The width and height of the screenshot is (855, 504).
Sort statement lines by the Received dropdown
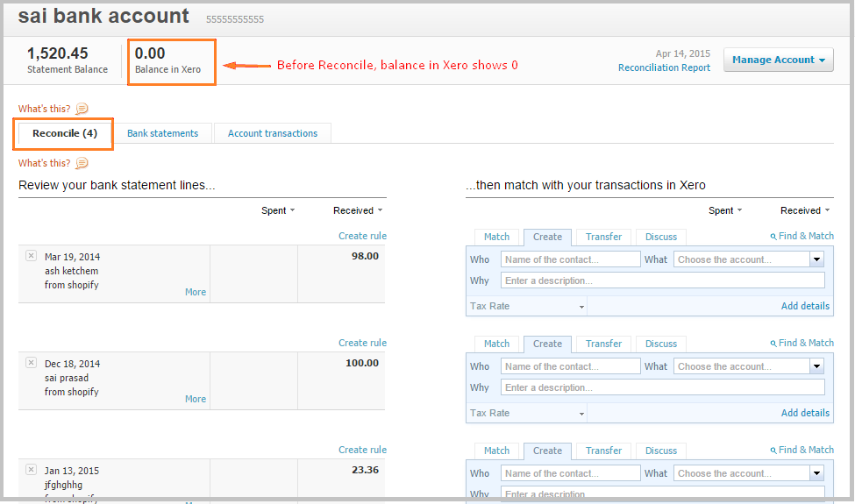point(359,210)
